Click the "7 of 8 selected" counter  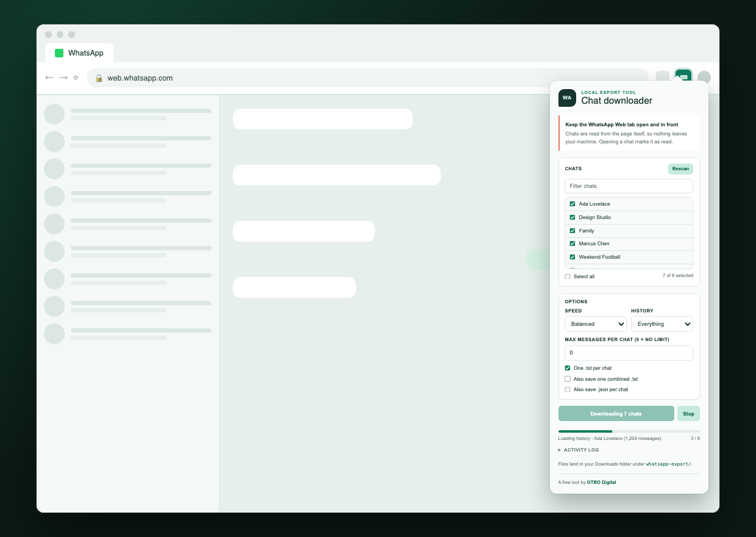(678, 276)
